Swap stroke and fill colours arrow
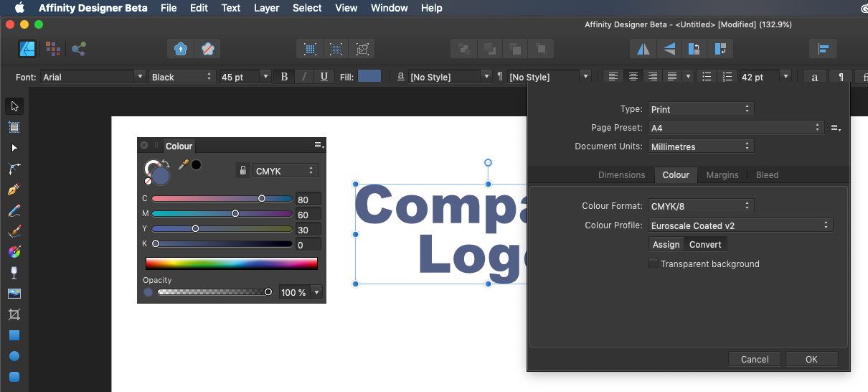 click(x=166, y=163)
